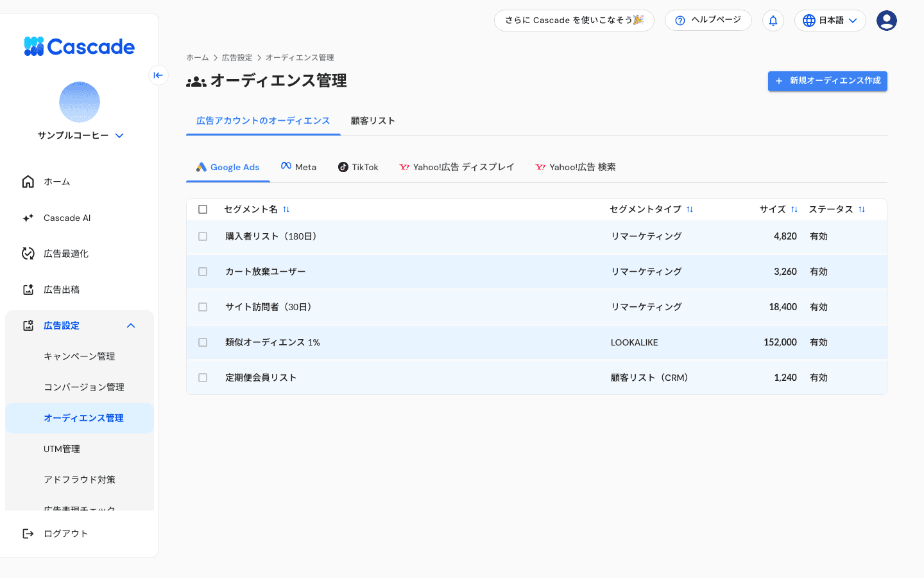The image size is (924, 578).
Task: Click the help question-mark icon
Action: (x=680, y=21)
